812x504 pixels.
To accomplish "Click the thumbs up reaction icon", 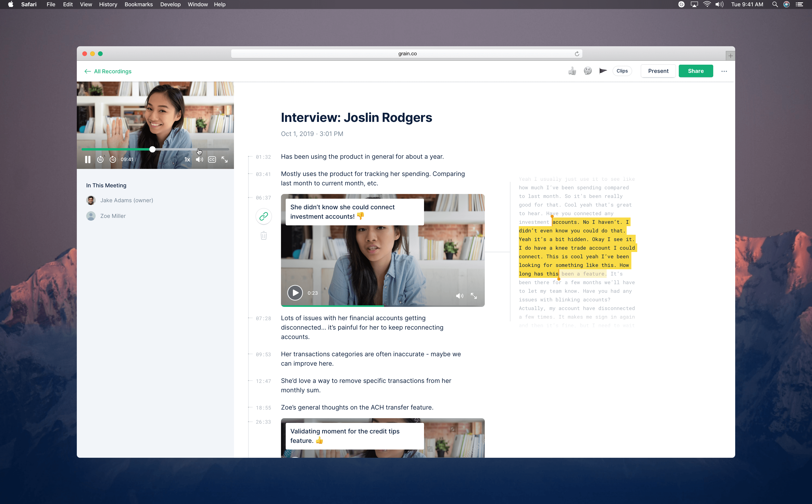I will [572, 71].
